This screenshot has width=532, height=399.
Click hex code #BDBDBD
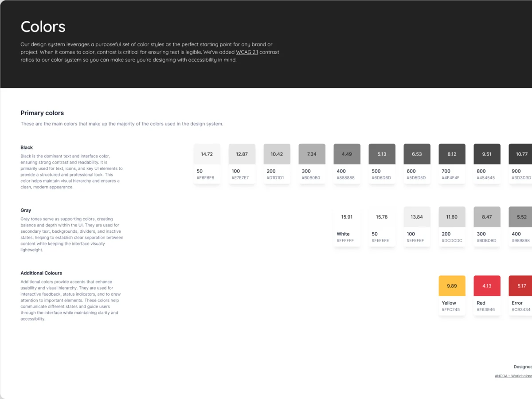pos(487,241)
